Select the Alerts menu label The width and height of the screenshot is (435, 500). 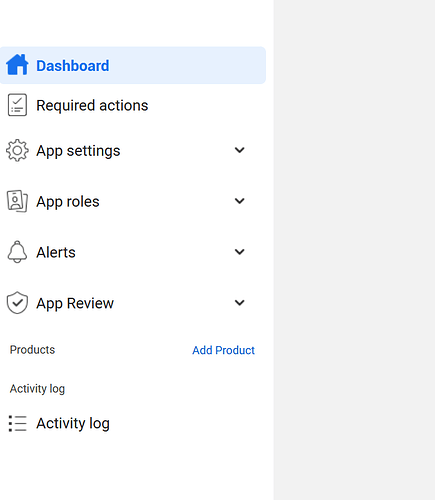[56, 252]
